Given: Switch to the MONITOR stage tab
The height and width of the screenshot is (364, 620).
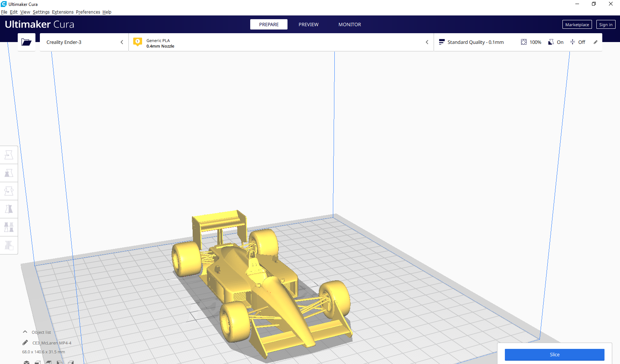Looking at the screenshot, I should click(350, 24).
